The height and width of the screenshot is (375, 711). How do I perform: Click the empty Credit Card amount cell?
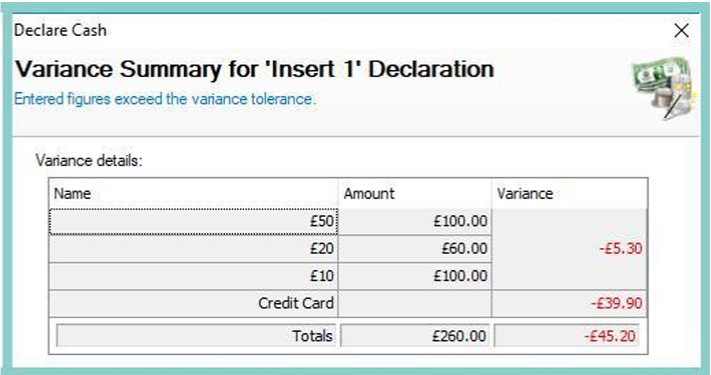coord(415,303)
